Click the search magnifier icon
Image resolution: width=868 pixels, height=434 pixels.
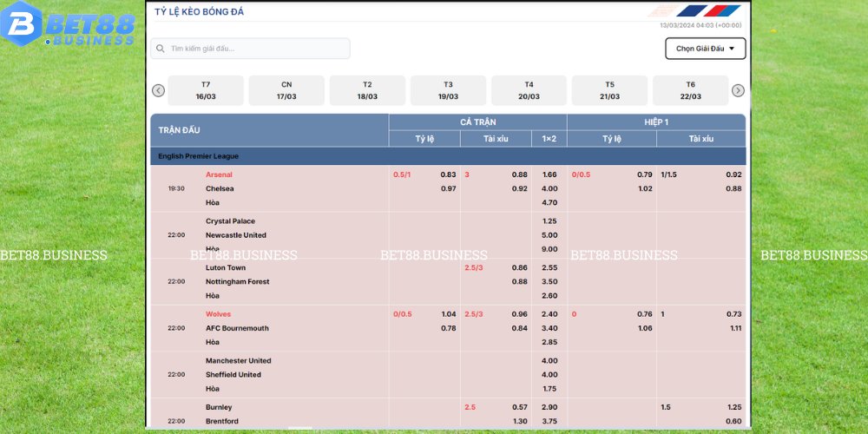(x=161, y=49)
